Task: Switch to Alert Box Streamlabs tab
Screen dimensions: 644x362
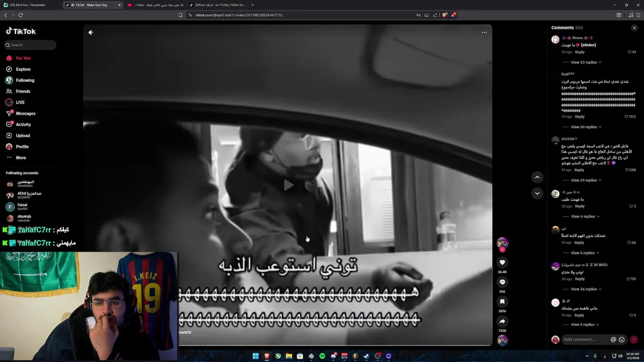Action: click(30, 5)
